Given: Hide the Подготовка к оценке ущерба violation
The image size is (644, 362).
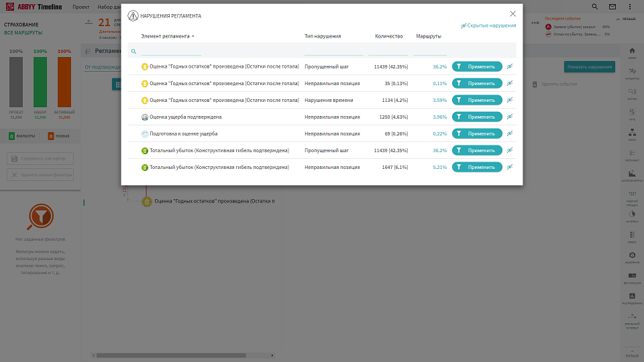Looking at the screenshot, I should click(x=510, y=134).
